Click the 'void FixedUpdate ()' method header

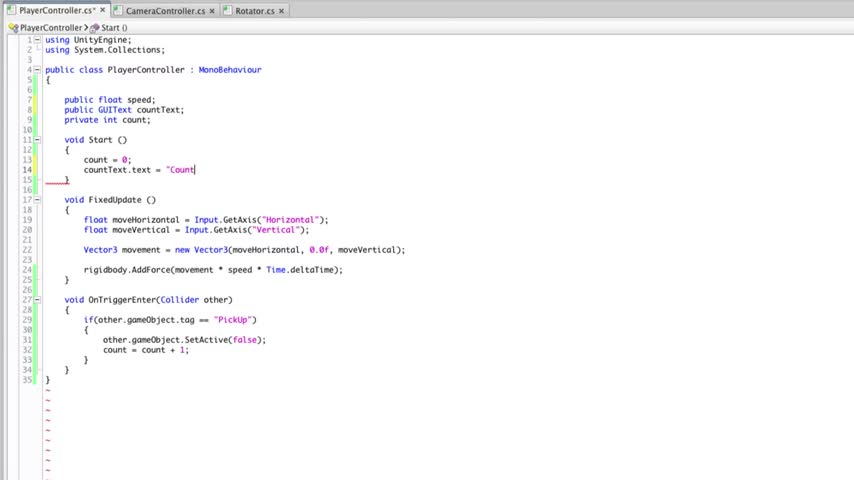pos(110,200)
